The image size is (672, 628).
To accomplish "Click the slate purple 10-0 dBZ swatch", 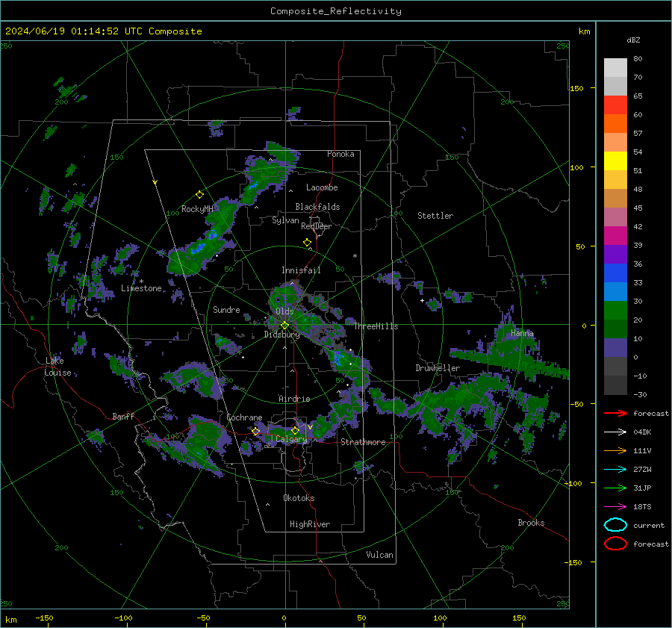I will [615, 347].
